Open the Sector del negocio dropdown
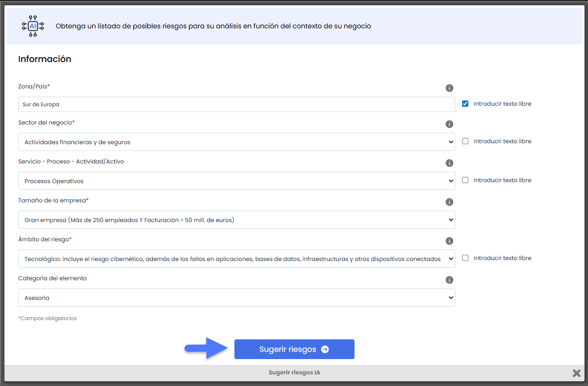Viewport: 588px width, 386px height. tap(236, 142)
